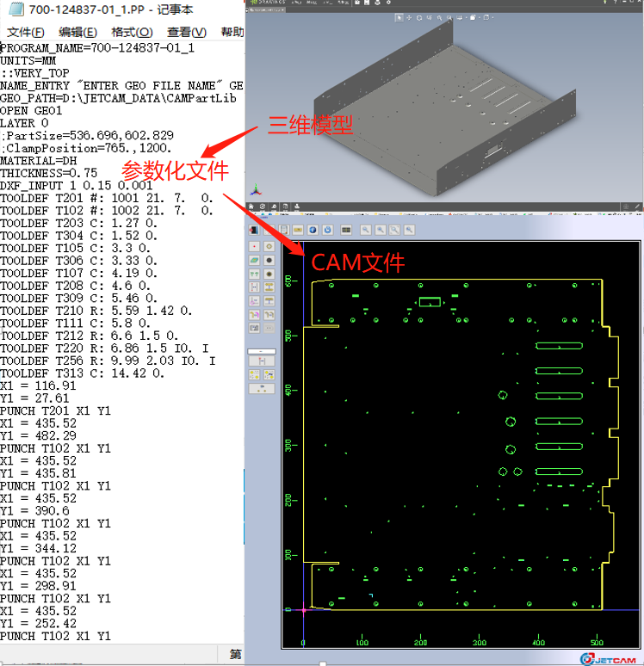This screenshot has width=644, height=666.
Task: Click the XYZ axis triad in the 3D viewer
Action: pos(256,189)
